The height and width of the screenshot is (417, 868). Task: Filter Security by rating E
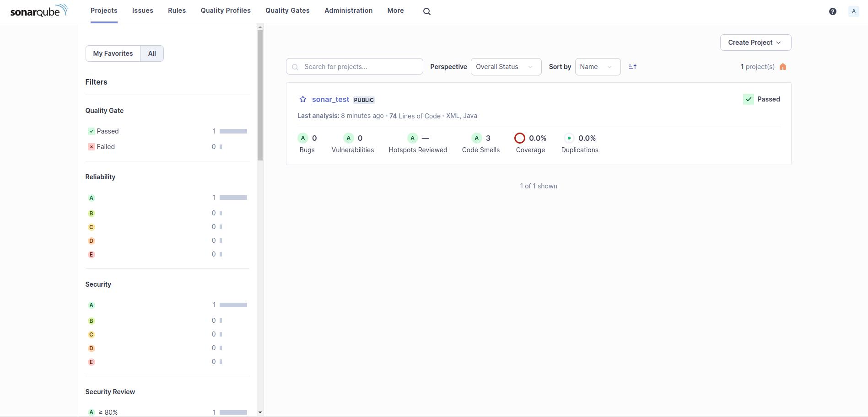click(x=167, y=362)
